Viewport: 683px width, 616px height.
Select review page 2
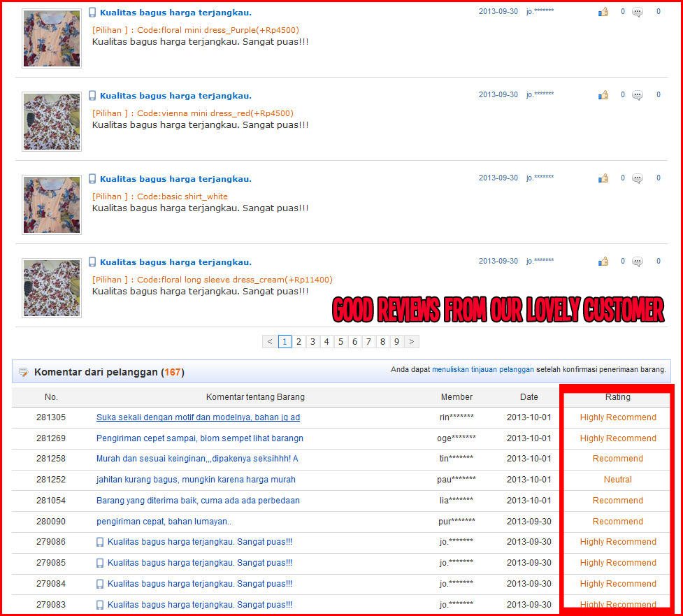[299, 341]
